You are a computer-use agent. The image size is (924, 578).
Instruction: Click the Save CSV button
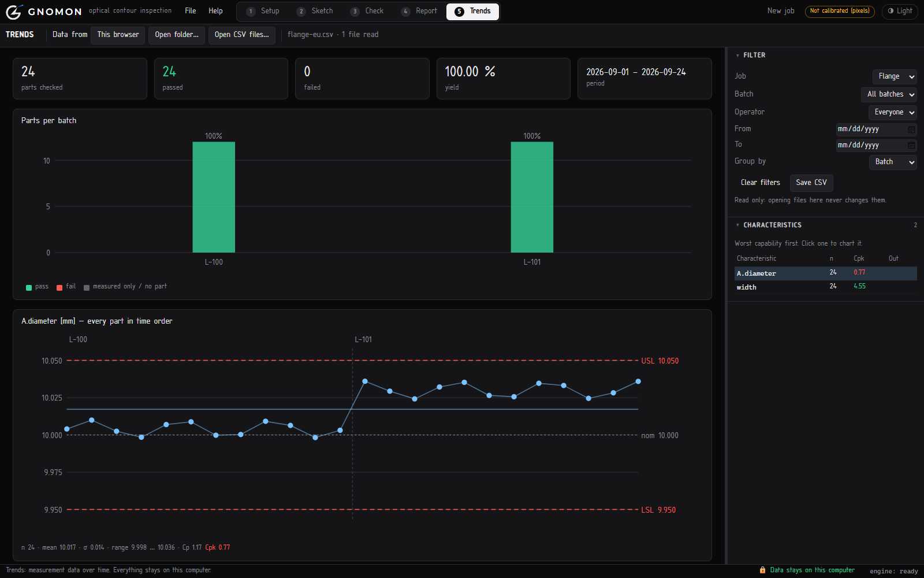(811, 183)
